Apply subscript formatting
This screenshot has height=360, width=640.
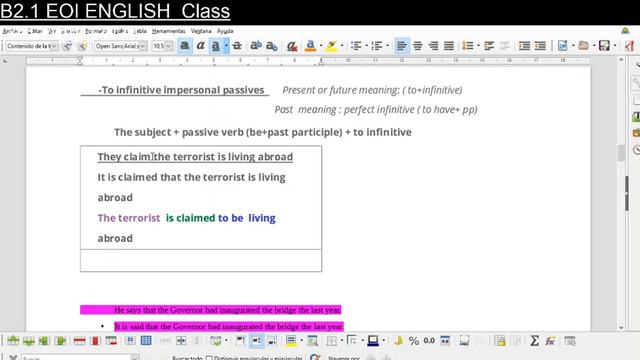pyautogui.click(x=271, y=46)
